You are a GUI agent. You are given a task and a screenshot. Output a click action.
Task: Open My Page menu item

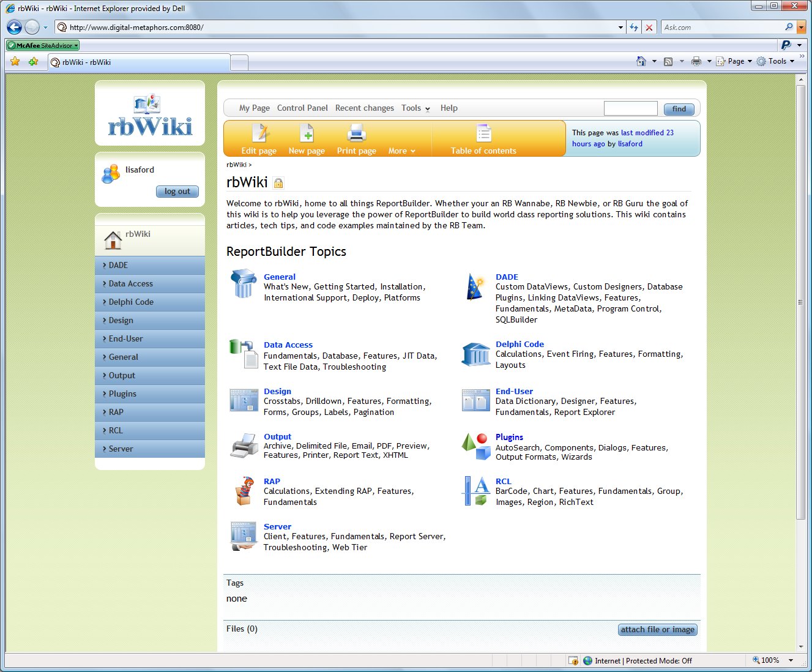pos(255,108)
